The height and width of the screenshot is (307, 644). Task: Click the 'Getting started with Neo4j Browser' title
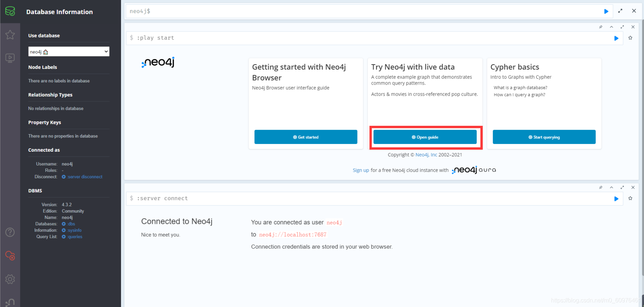click(299, 72)
